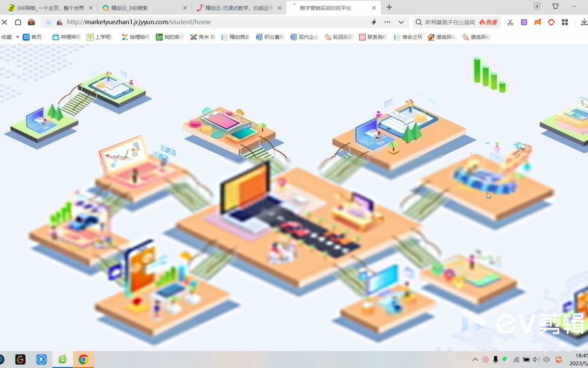The width and height of the screenshot is (588, 368).
Task: Open the 联系我们 bookmark
Action: (373, 37)
